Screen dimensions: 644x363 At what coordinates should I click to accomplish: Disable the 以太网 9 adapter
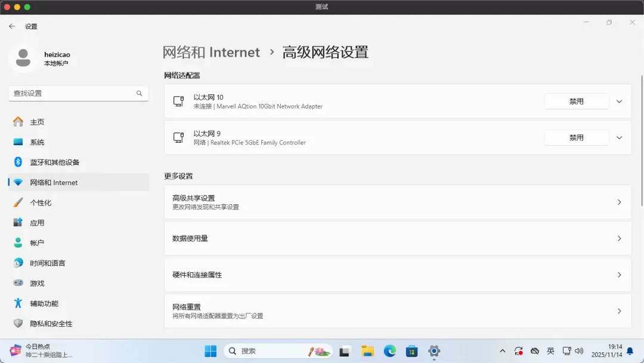[576, 138]
